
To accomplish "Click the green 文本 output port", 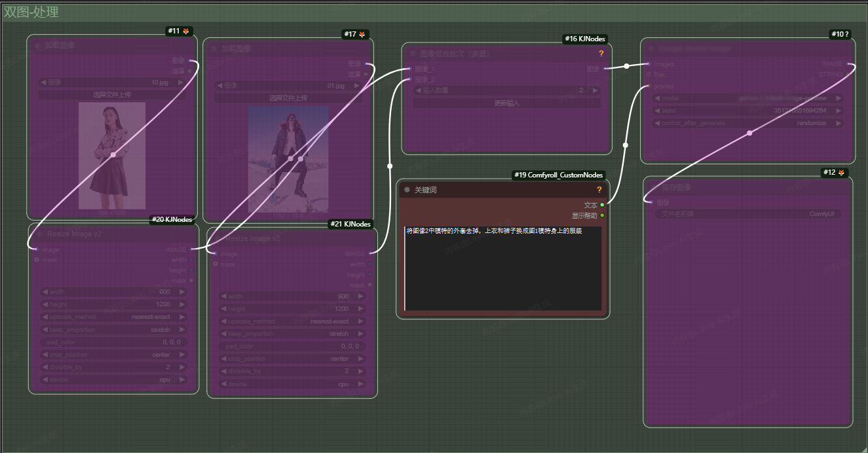I will click(602, 205).
